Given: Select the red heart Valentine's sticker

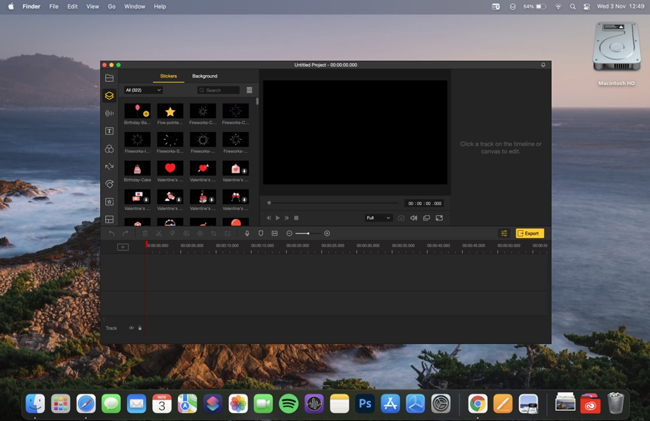Looking at the screenshot, I should pos(170,168).
